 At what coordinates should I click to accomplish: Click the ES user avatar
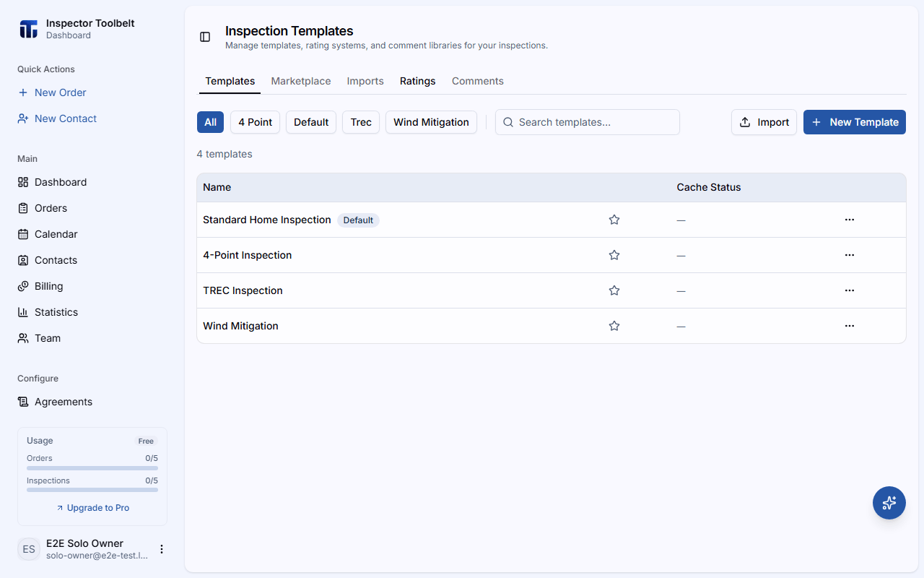(x=29, y=549)
